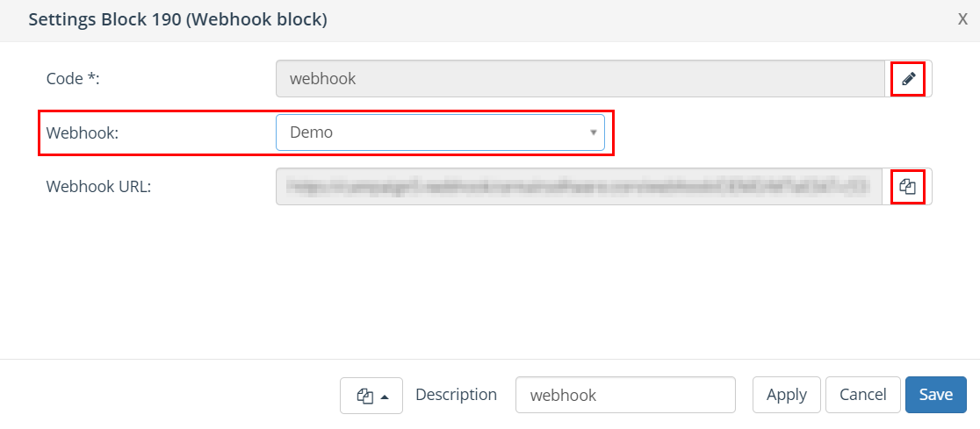Click the copy icon button beside Description
The height and width of the screenshot is (429, 980).
click(x=365, y=396)
